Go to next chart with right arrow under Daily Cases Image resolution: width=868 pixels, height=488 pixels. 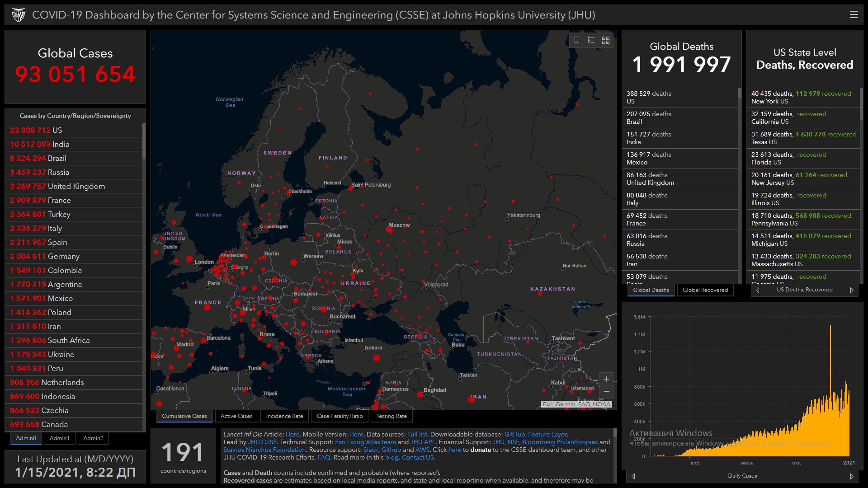(x=852, y=476)
